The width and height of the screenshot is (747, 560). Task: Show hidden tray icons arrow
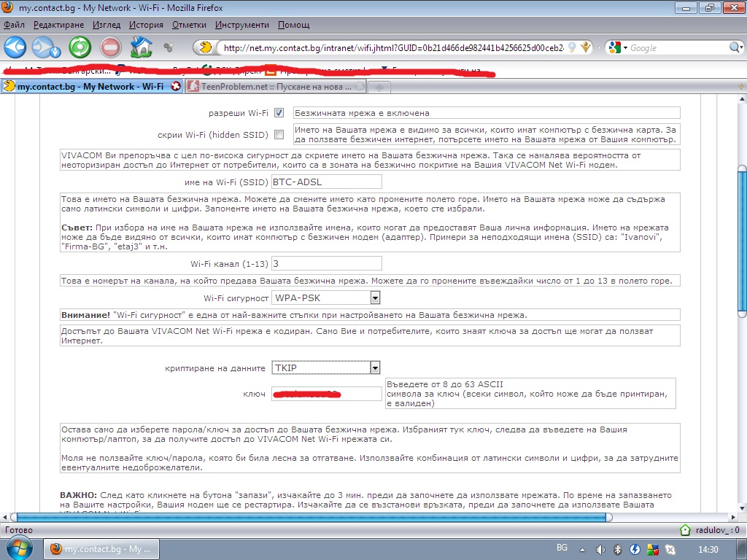[582, 550]
